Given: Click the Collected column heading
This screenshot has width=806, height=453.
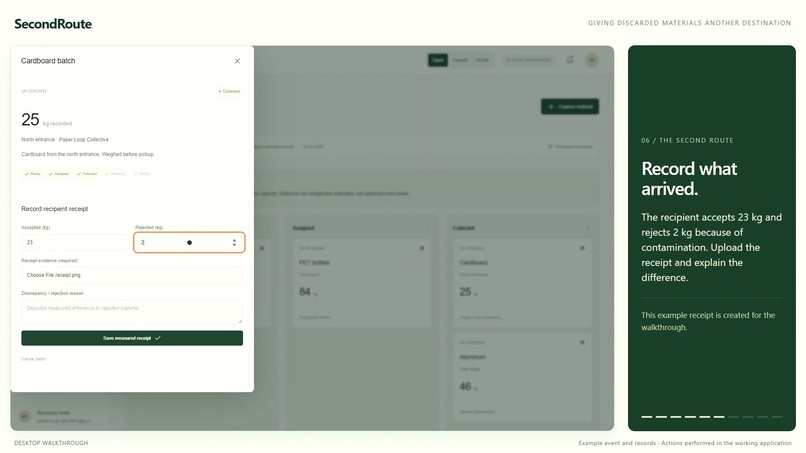Looking at the screenshot, I should (464, 228).
